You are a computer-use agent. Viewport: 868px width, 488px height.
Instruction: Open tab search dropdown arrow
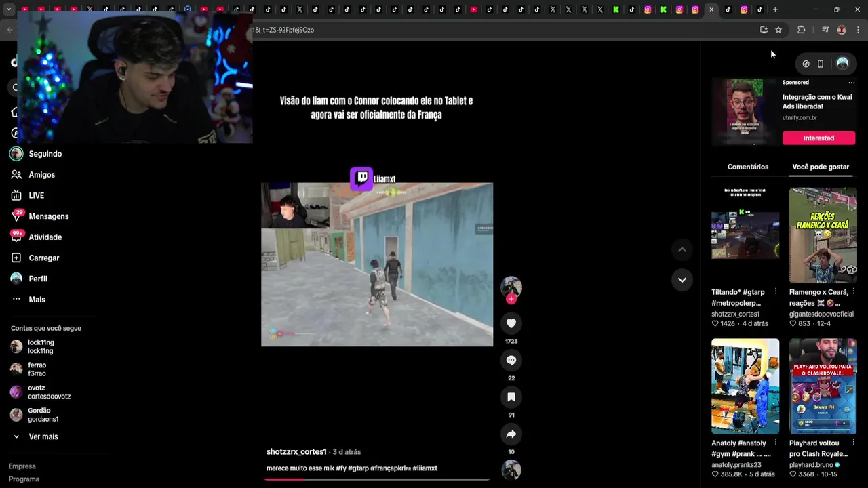9,9
